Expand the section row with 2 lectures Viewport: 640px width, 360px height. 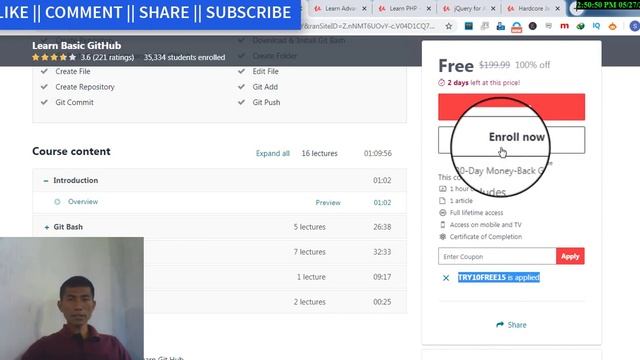click(220, 302)
